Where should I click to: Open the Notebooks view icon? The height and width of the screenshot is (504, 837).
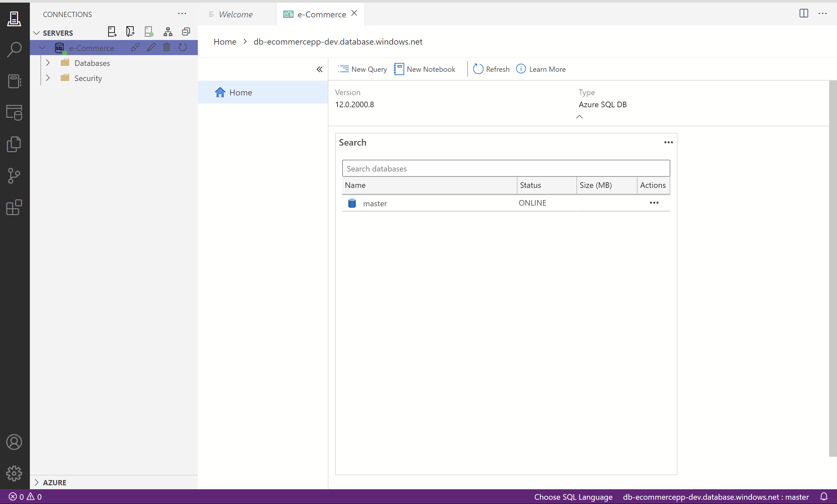[14, 81]
